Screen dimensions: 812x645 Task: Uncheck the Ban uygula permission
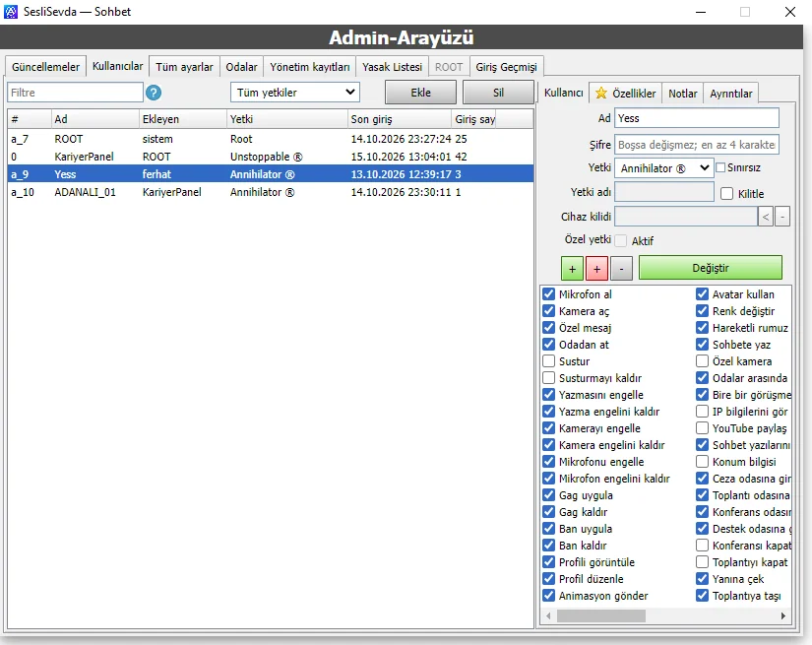pos(548,528)
